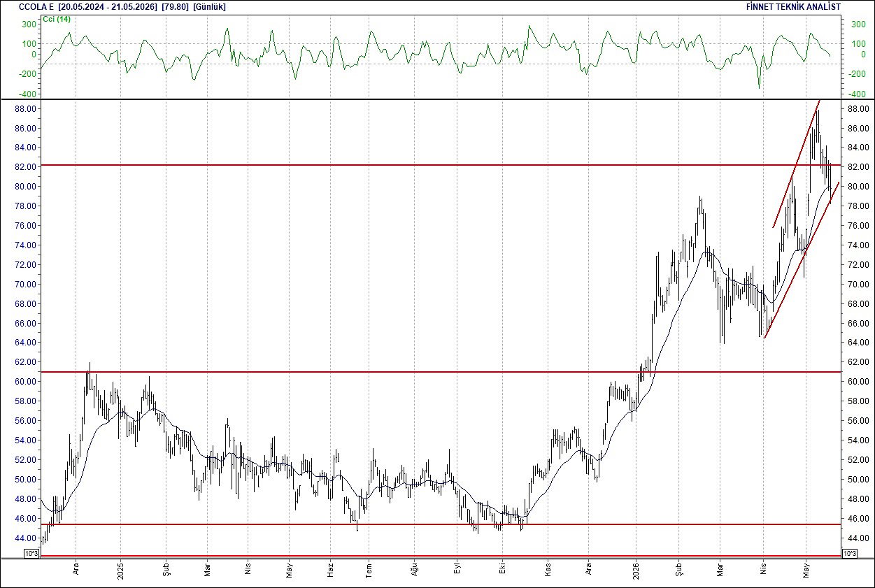Click the Şub month label after 2026

(x=678, y=571)
